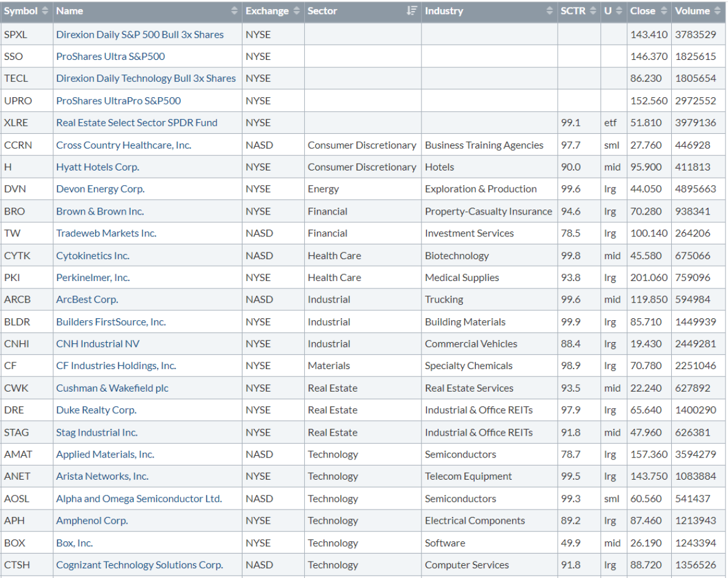Select the SPXL symbol cell
The width and height of the screenshot is (728, 578).
coord(27,34)
